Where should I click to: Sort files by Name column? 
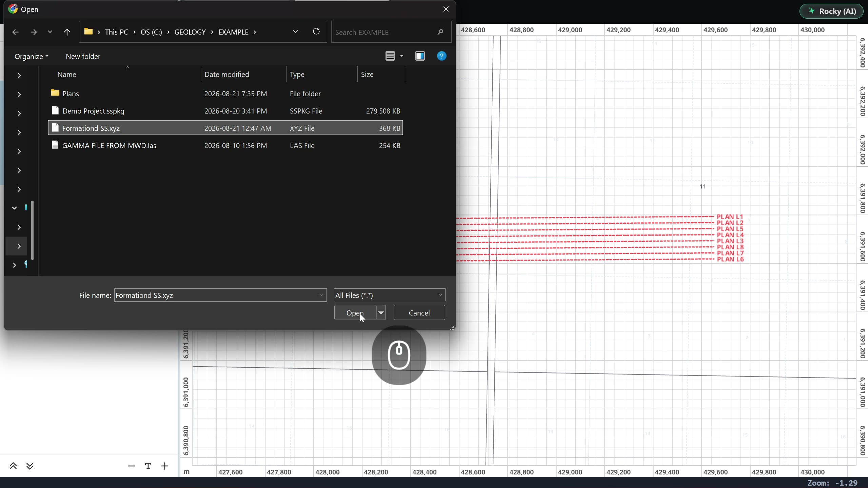[x=67, y=74]
